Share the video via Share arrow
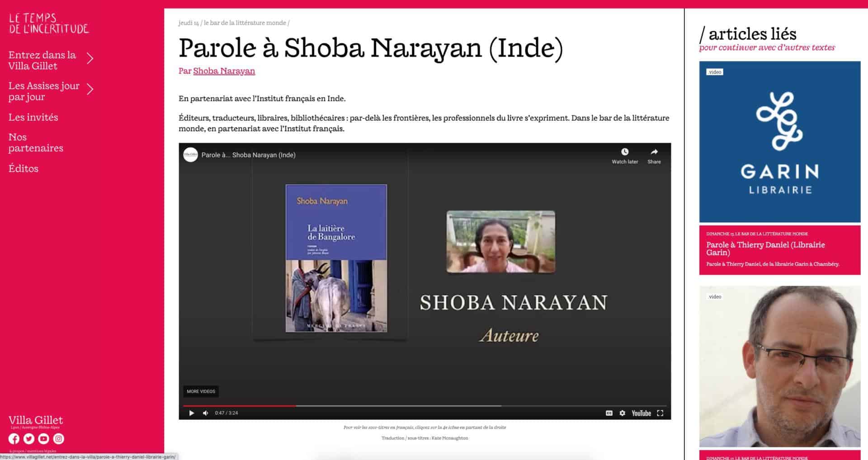 coord(654,152)
